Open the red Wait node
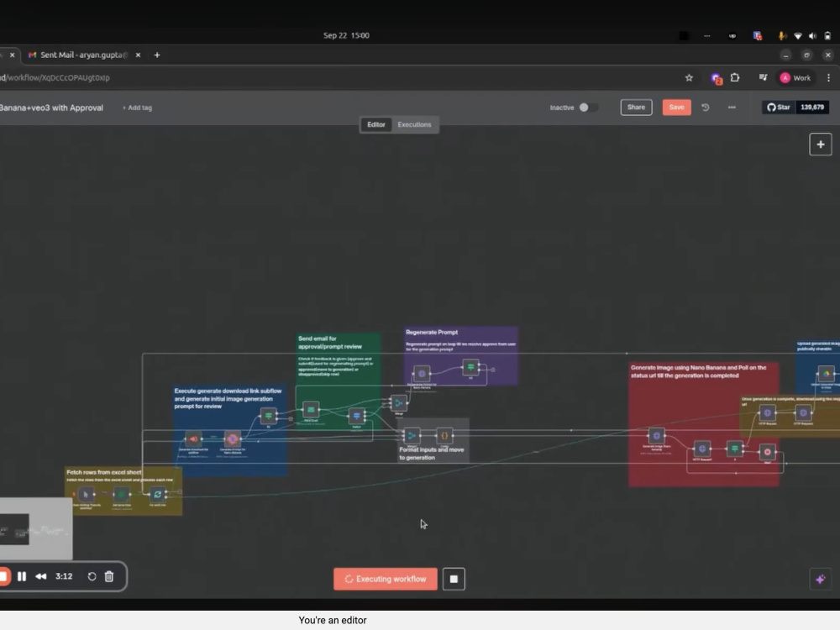Screen dimensions: 840x630 pyautogui.click(x=767, y=452)
